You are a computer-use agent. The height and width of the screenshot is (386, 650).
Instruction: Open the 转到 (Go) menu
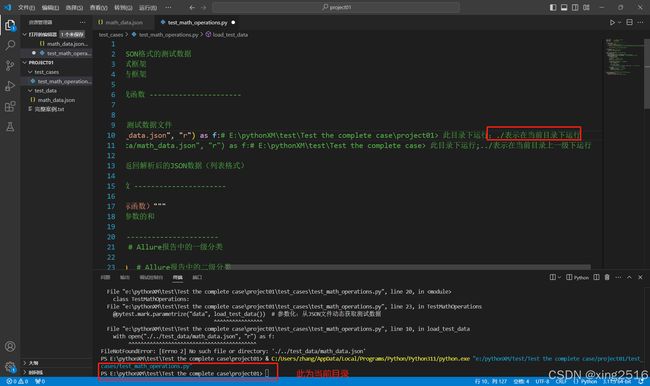pyautogui.click(x=123, y=7)
